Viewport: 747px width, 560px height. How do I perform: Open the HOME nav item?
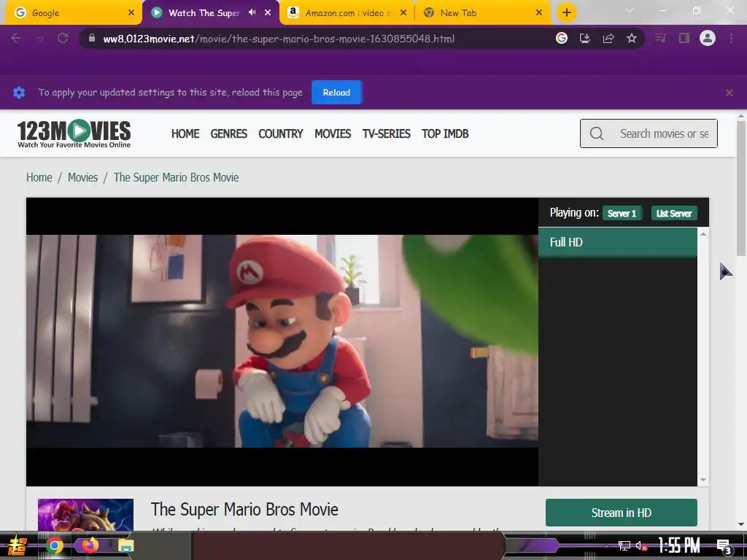tap(185, 134)
